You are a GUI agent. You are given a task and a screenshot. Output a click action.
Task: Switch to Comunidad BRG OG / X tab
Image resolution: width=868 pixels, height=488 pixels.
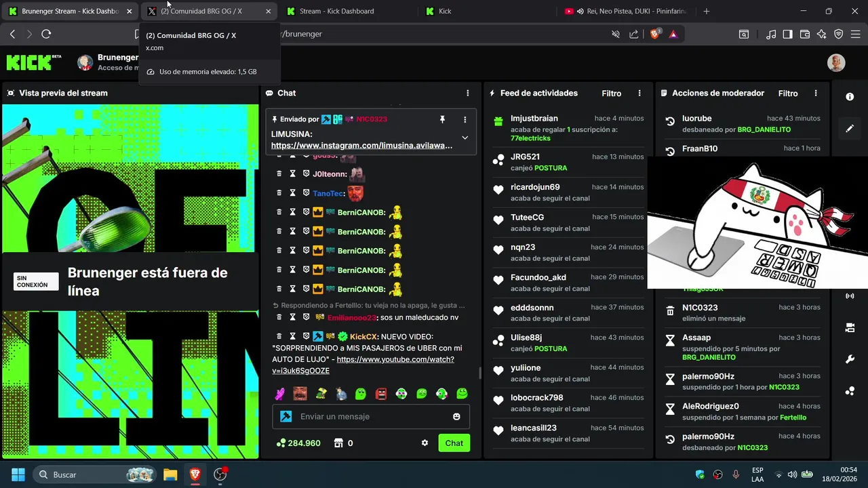click(208, 12)
